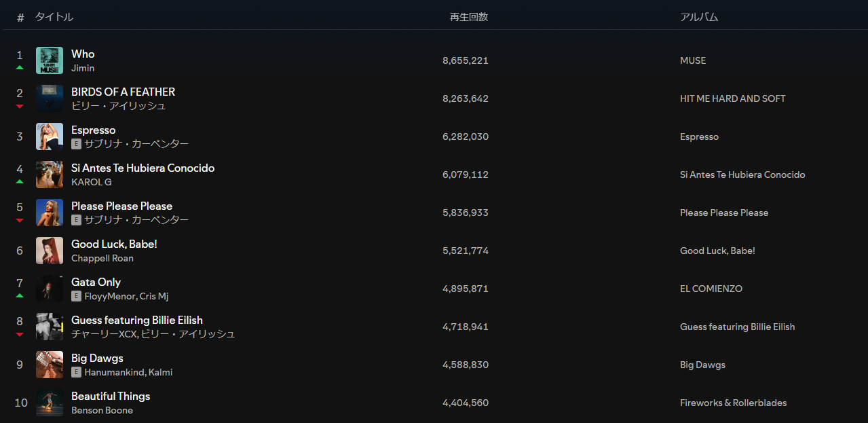Screen dimensions: 868x423
Task: Click the explicit badge on Gata Only
Action: [76, 296]
